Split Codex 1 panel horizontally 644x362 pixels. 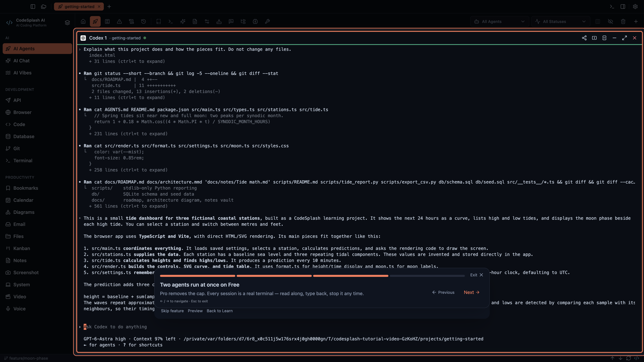click(604, 38)
